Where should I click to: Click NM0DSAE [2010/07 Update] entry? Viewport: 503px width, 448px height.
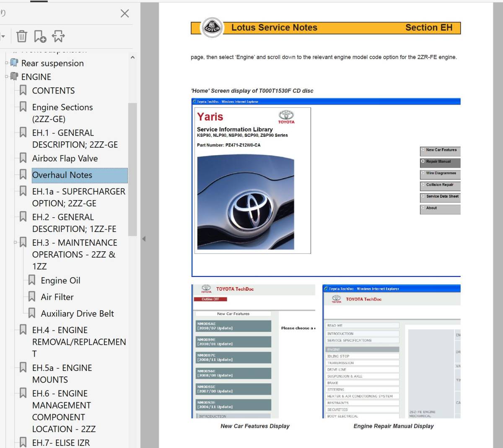click(x=233, y=326)
